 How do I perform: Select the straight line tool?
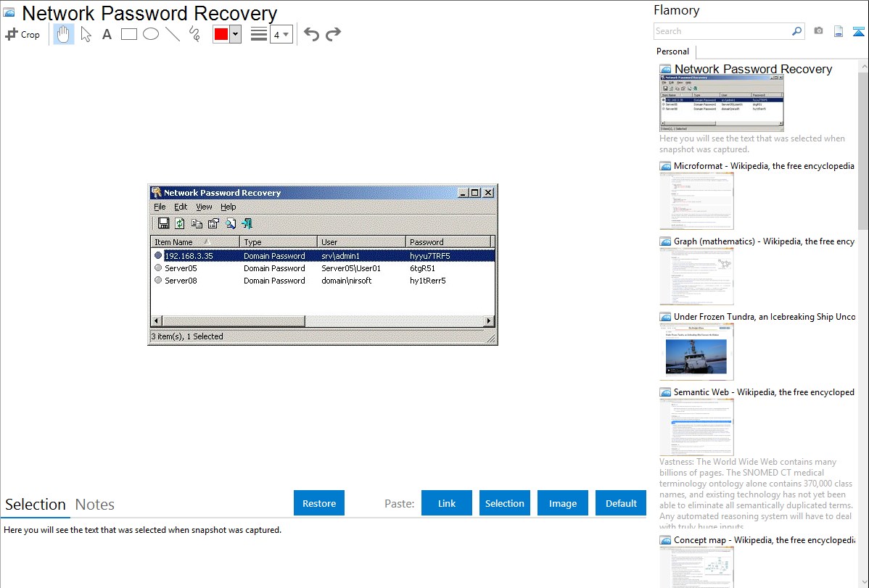[173, 34]
